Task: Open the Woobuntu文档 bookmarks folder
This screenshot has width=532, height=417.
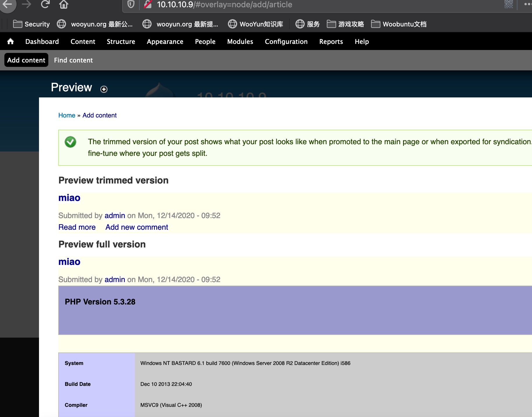Action: 399,24
